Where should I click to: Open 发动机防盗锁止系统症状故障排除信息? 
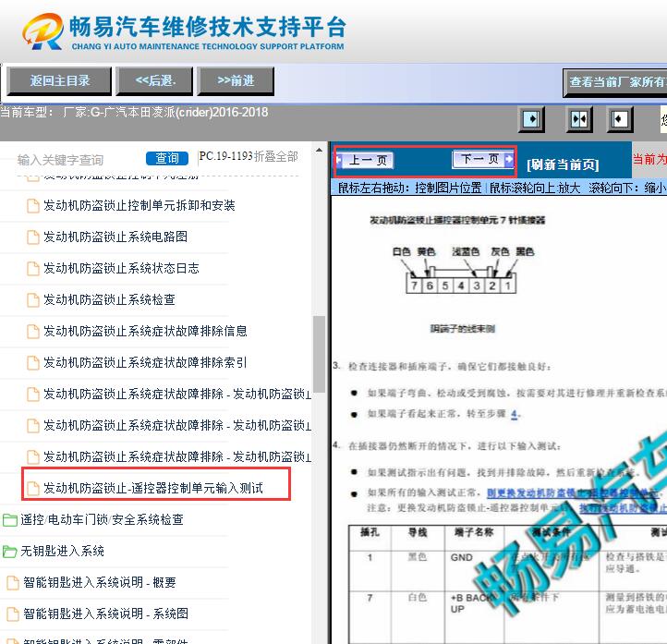(x=145, y=332)
